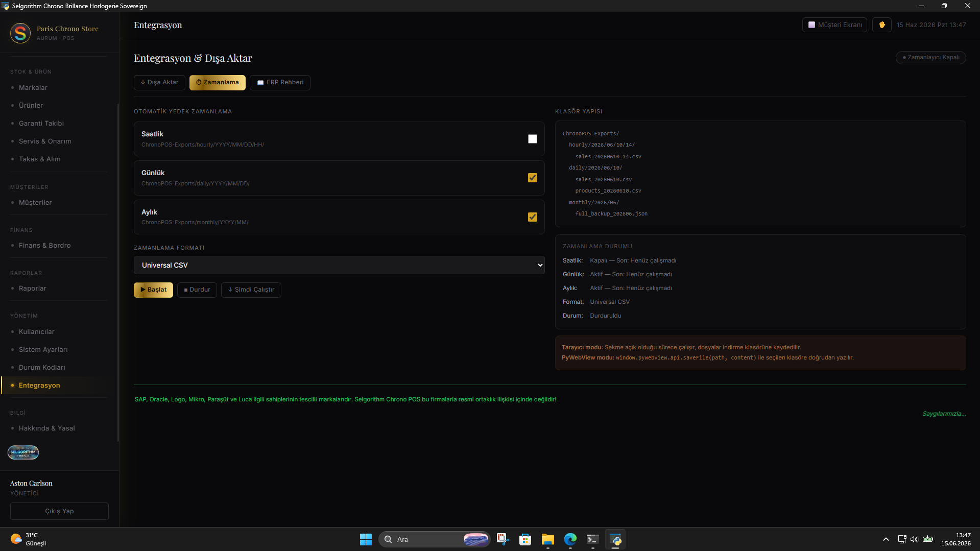The height and width of the screenshot is (551, 980).
Task: Click the Aston Carlson user name
Action: 31,483
